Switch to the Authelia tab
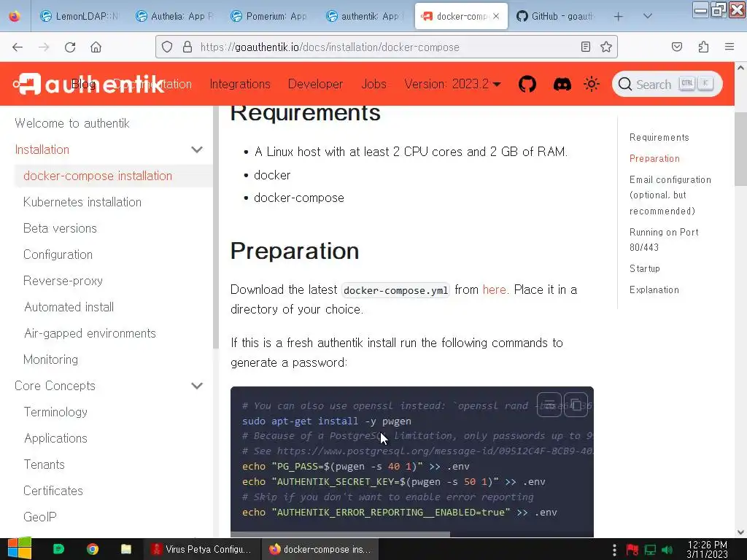 [x=174, y=16]
